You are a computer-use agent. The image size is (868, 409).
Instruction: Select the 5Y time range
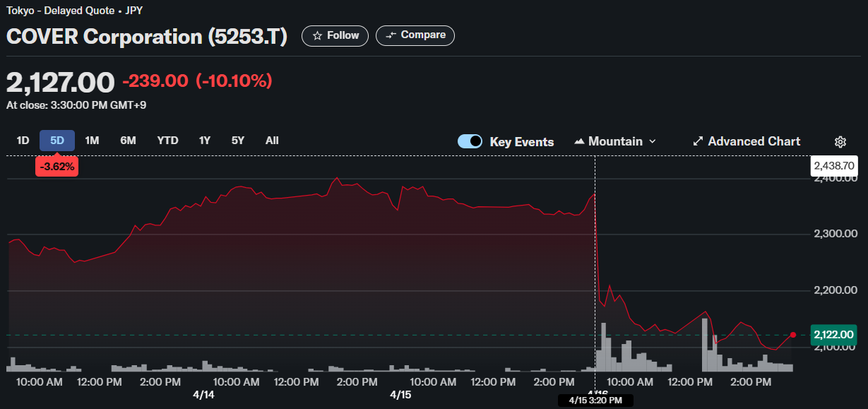(x=238, y=141)
